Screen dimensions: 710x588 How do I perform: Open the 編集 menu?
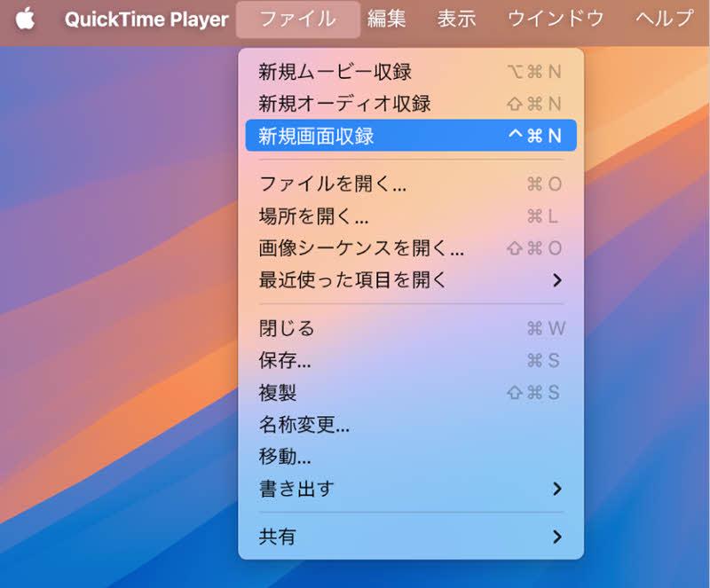point(386,20)
